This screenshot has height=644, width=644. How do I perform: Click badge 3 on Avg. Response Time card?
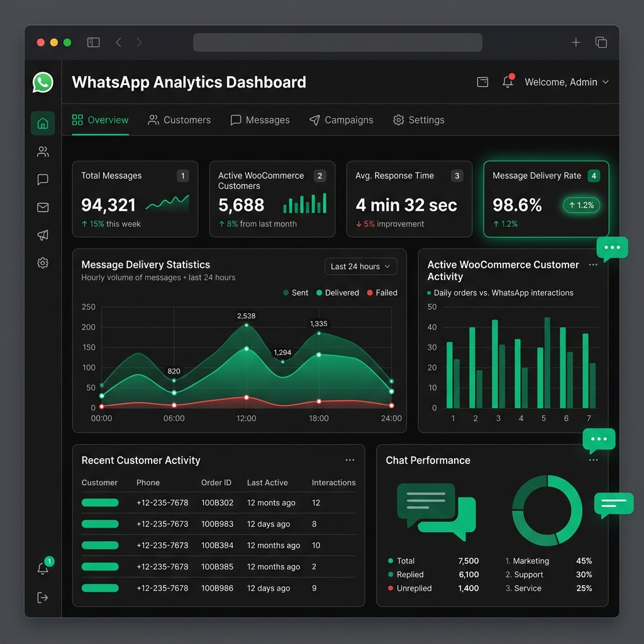(x=457, y=176)
